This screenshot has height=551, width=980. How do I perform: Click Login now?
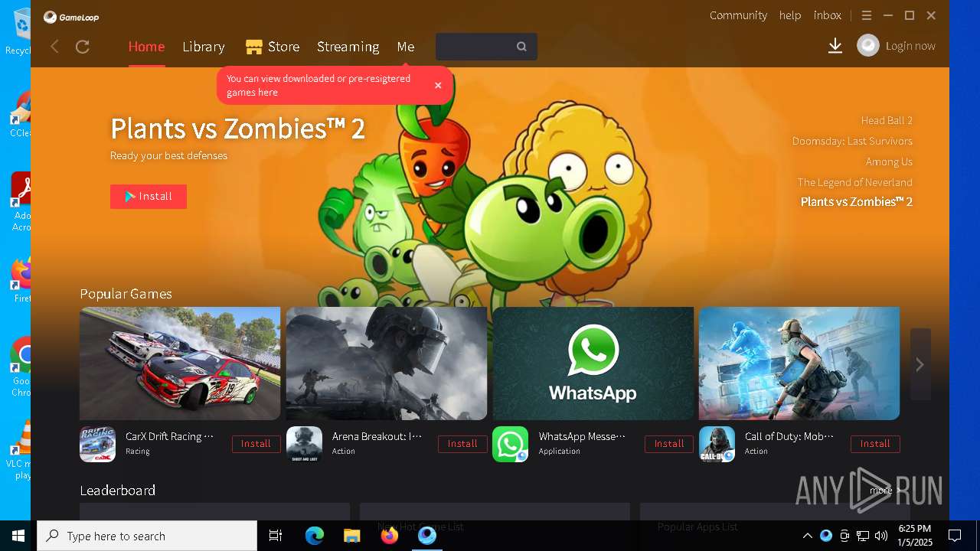(x=910, y=46)
